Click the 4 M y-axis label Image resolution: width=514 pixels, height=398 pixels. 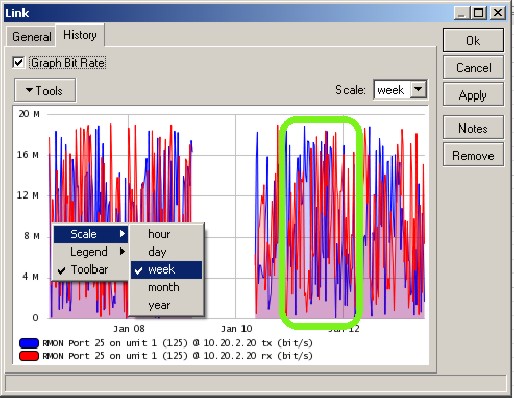[x=31, y=277]
